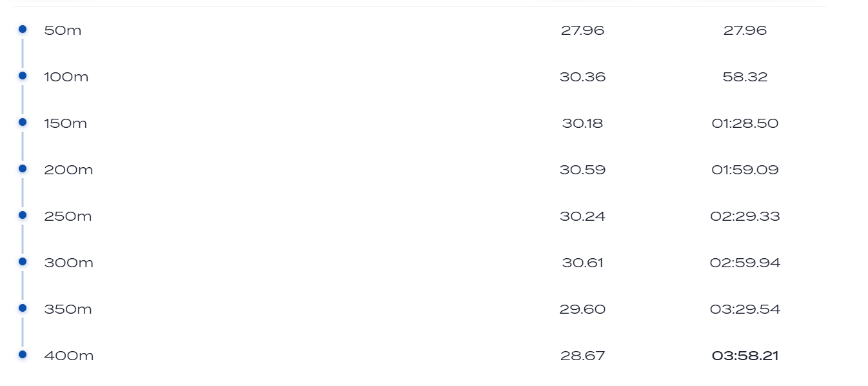This screenshot has width=868, height=386.
Task: Click the 100m timeline dot
Action: coord(23,76)
